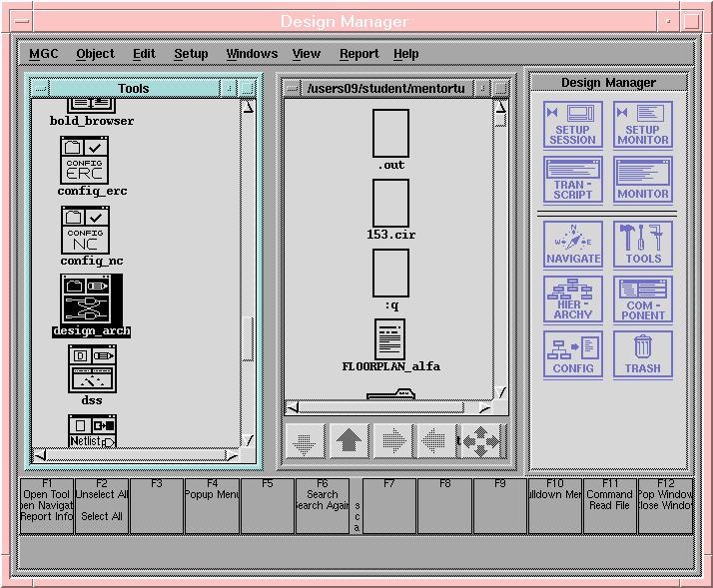This screenshot has width=713, height=588.
Task: Open the Windows menu
Action: coord(252,54)
